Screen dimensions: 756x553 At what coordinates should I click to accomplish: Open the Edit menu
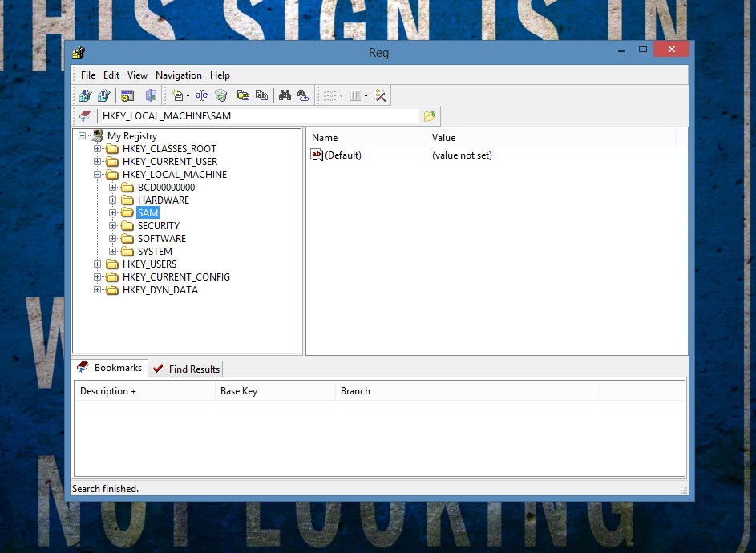111,75
